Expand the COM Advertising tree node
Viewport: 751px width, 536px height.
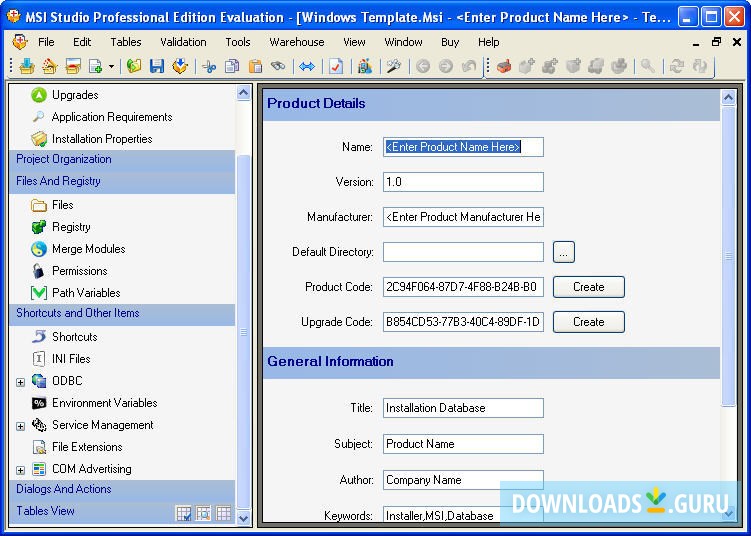(20, 470)
